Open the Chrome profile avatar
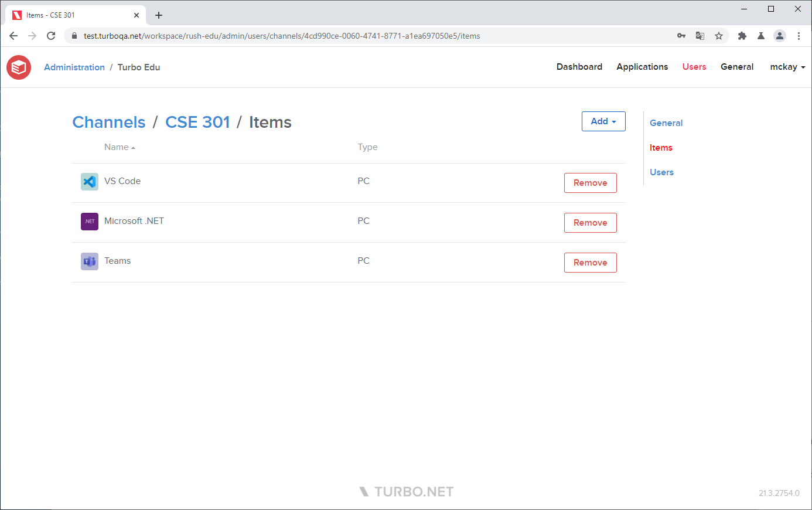This screenshot has height=510, width=812. (780, 36)
